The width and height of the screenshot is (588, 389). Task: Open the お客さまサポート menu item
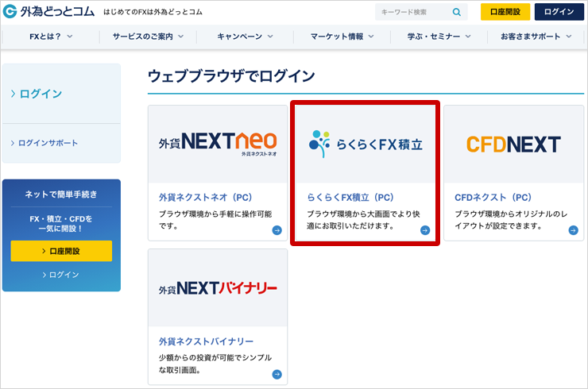[x=536, y=37]
